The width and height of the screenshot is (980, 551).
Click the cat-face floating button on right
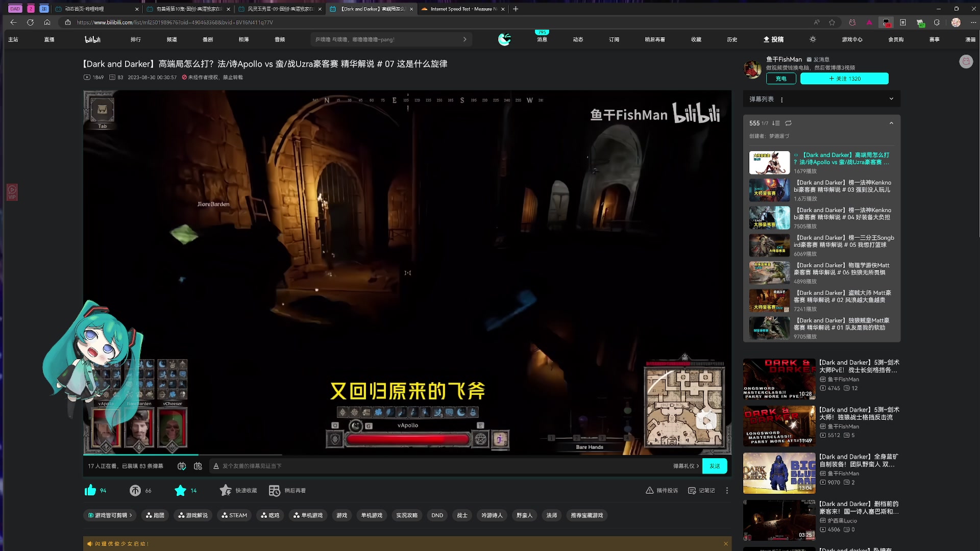tap(966, 62)
